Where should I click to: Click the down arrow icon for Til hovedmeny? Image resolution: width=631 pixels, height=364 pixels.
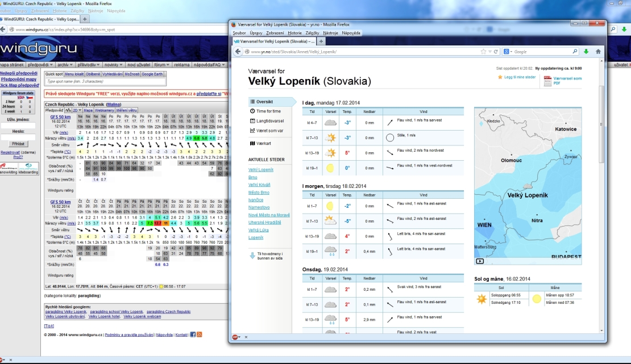click(x=252, y=256)
